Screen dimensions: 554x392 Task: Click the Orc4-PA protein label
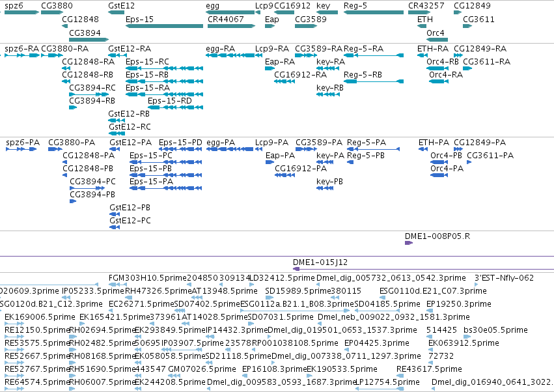click(447, 168)
